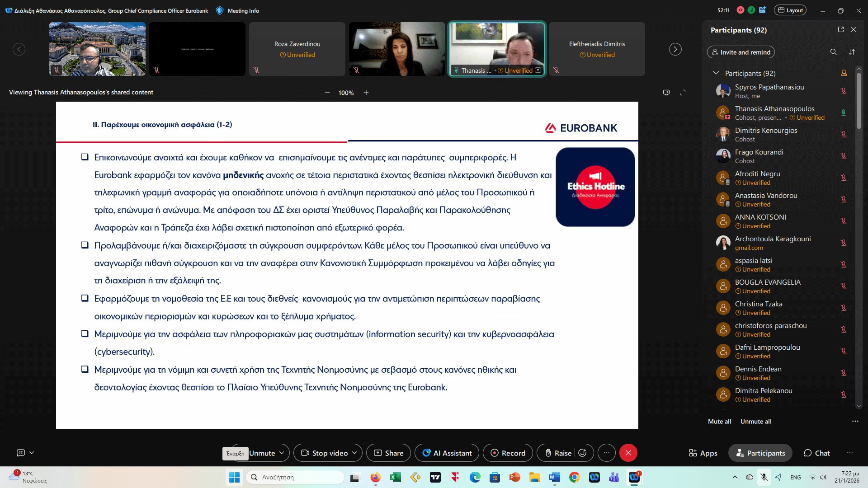Zoom out shared content with minus
The width and height of the screenshot is (868, 488).
[327, 93]
